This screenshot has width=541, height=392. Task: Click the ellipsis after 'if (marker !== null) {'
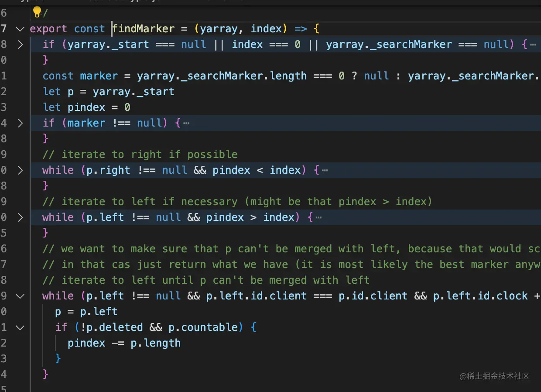186,123
